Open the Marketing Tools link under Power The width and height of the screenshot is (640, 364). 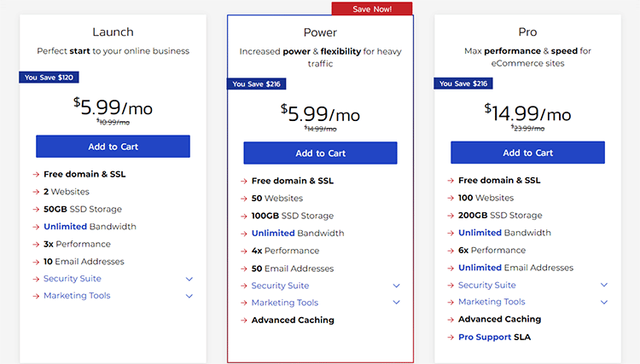pyautogui.click(x=284, y=303)
